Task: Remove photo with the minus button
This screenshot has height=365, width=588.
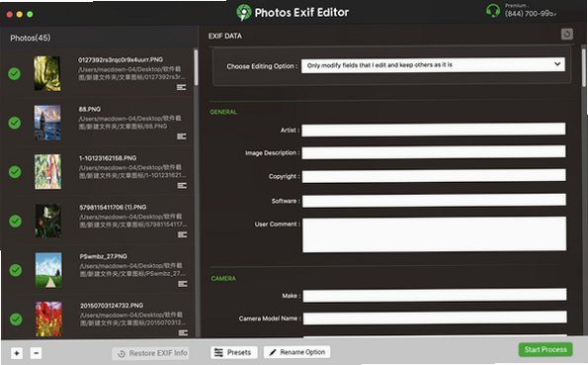Action: [x=36, y=353]
